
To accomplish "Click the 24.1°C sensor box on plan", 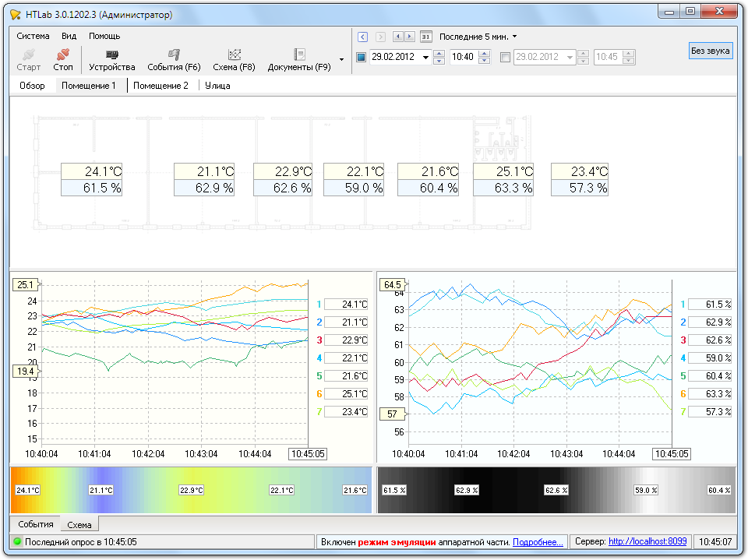I will [92, 179].
